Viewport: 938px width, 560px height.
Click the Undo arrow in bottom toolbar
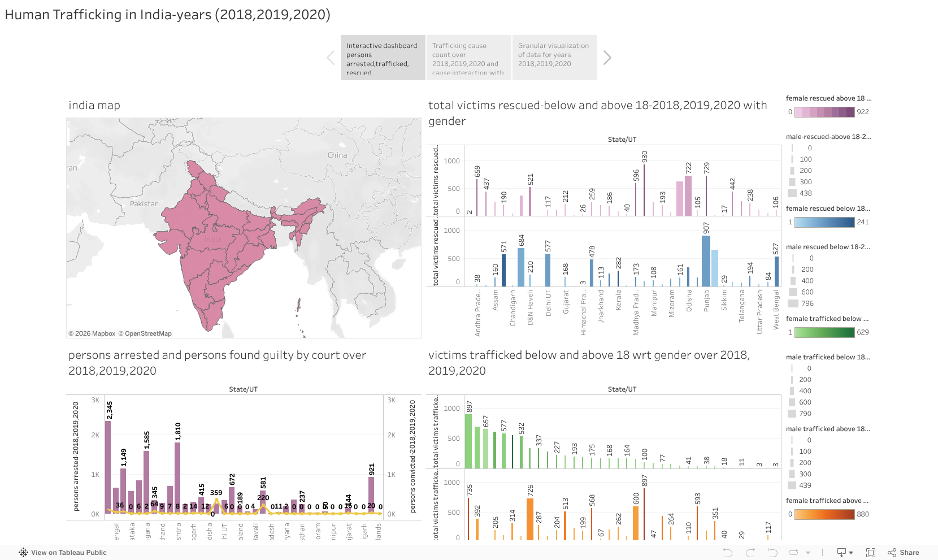(x=727, y=553)
